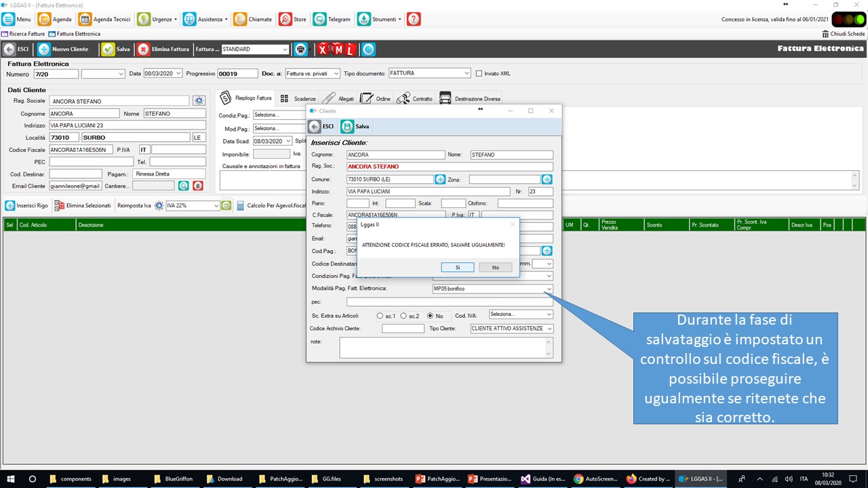
Task: Expand the Tipo Cliente dropdown
Action: point(549,329)
